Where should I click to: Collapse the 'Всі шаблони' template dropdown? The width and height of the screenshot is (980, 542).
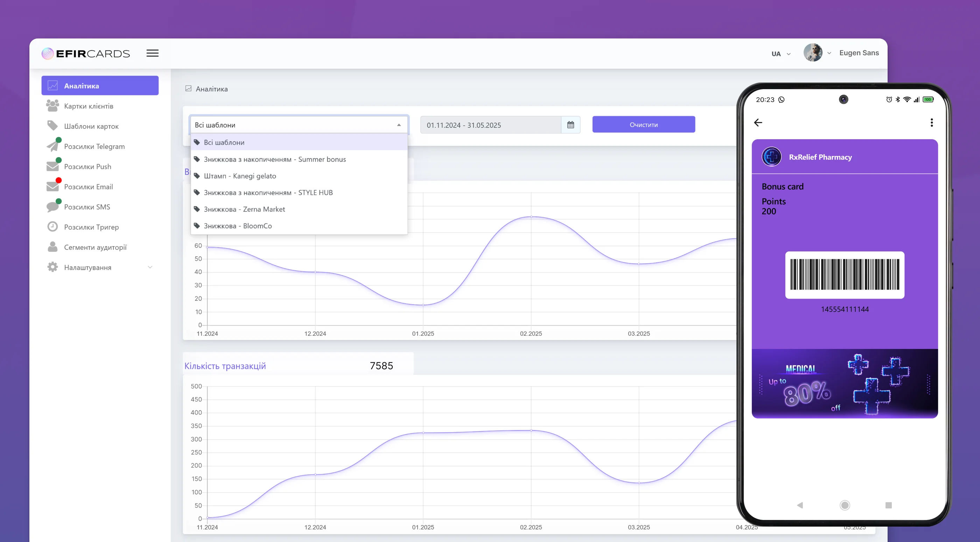coord(399,125)
